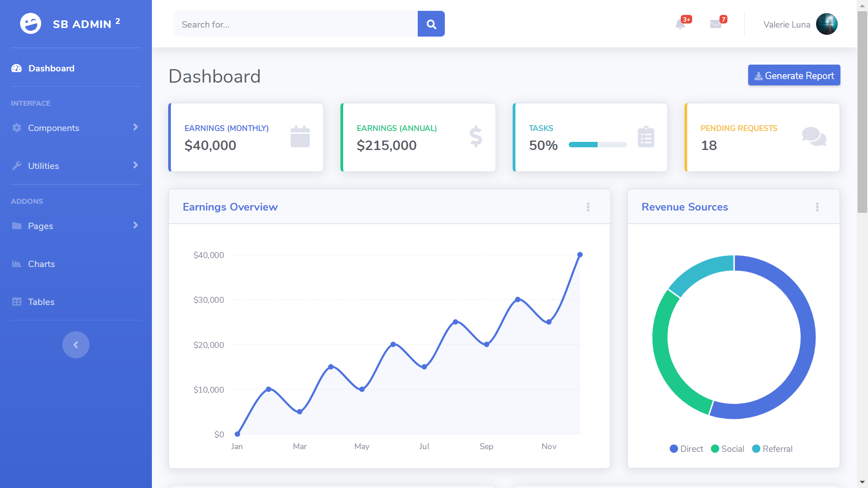The image size is (868, 488).
Task: Open the Components submenu chevron
Action: pos(135,128)
